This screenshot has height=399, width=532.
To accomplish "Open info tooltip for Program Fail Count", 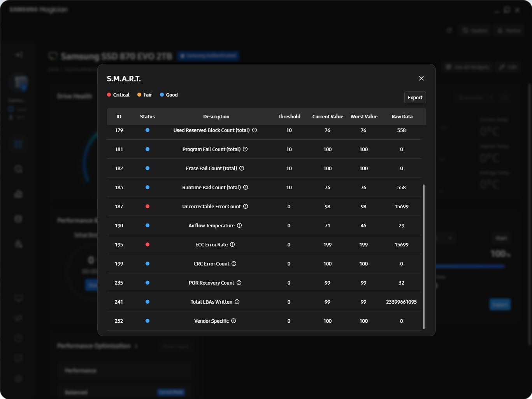I will pyautogui.click(x=245, y=149).
